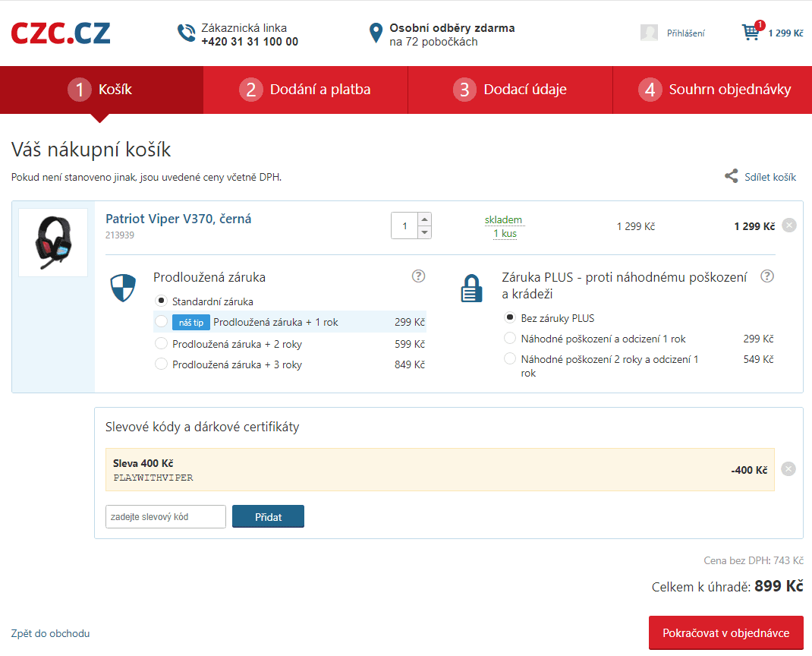This screenshot has height=656, width=812.
Task: Click the 'náš tip' badge
Action: [191, 322]
